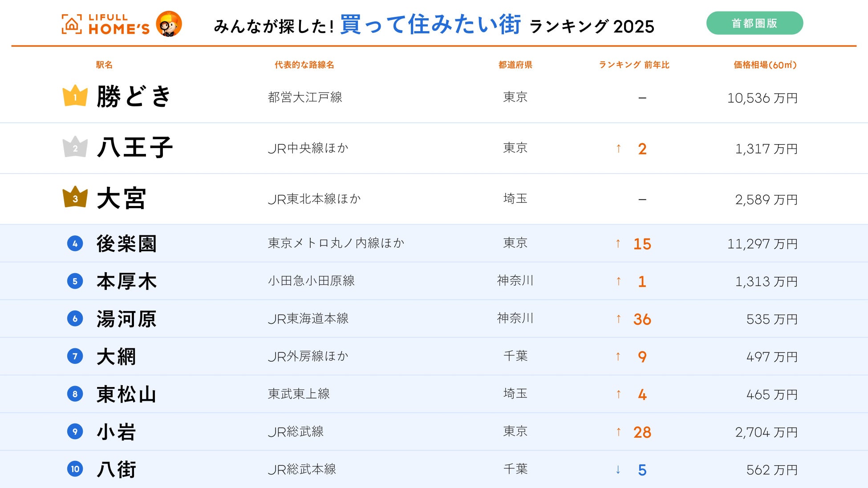Click the orange up arrow beside 36
Image resolution: width=868 pixels, height=488 pixels.
click(x=618, y=319)
